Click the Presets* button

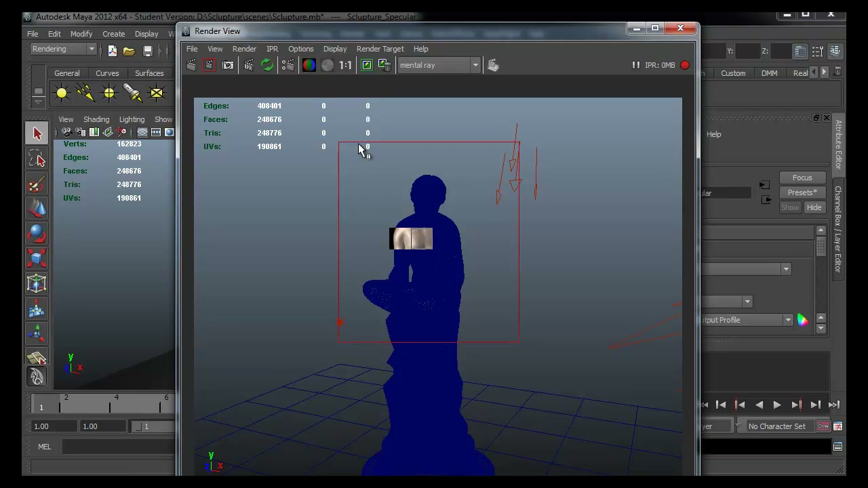pyautogui.click(x=802, y=192)
